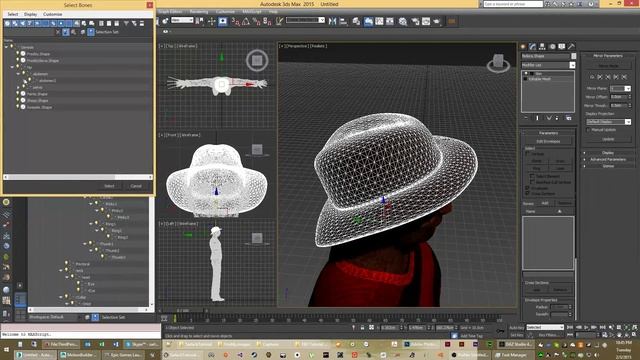Toggle the Cross Sections checkbox
This screenshot has height=360, width=640.
point(527,193)
